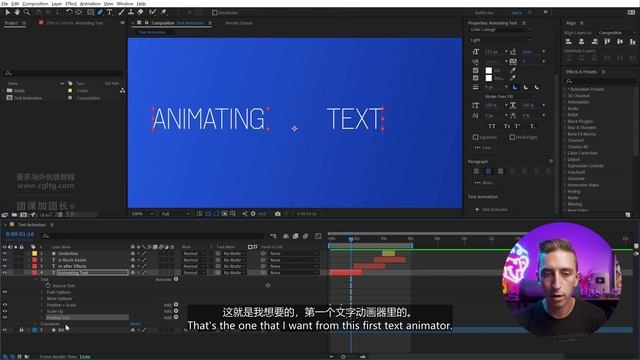640x360 pixels.
Task: Select the Pen tool
Action: (x=100, y=13)
